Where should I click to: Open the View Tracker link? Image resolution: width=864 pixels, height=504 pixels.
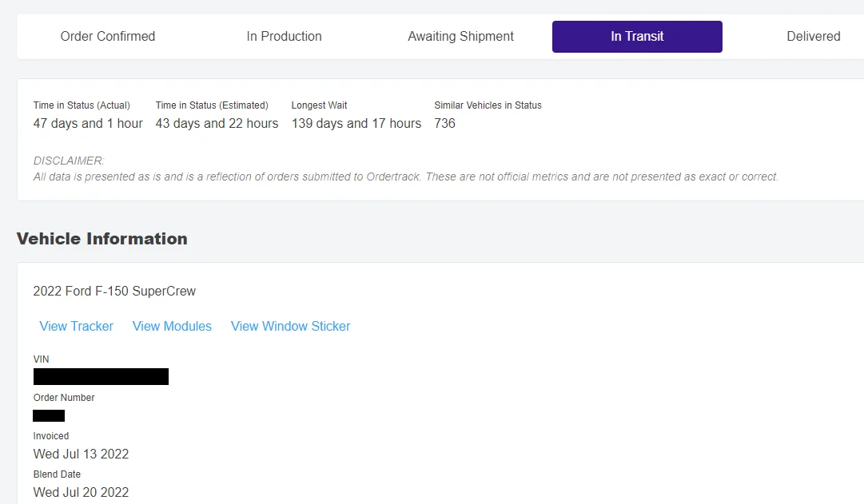coord(77,326)
